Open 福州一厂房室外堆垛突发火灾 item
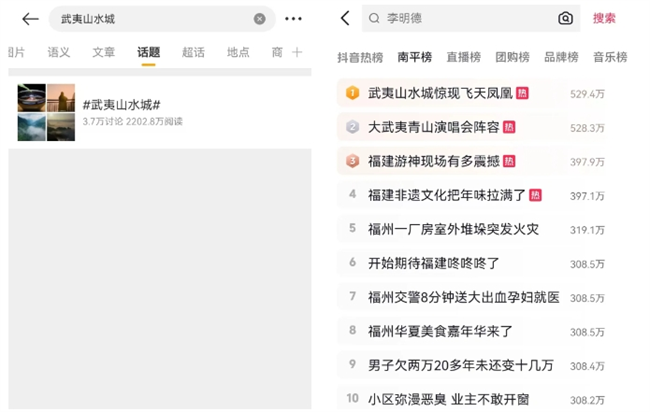Image resolution: width=650 pixels, height=412 pixels. 454,229
